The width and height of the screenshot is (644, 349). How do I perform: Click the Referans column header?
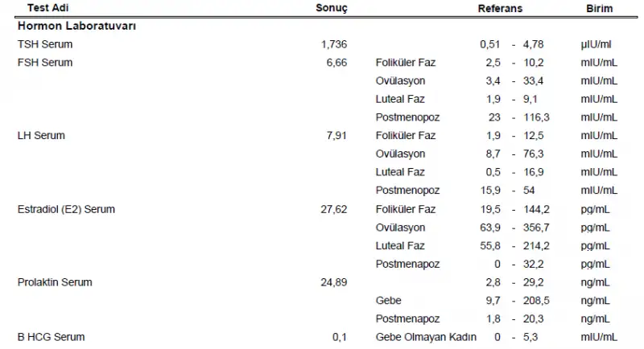click(x=501, y=8)
